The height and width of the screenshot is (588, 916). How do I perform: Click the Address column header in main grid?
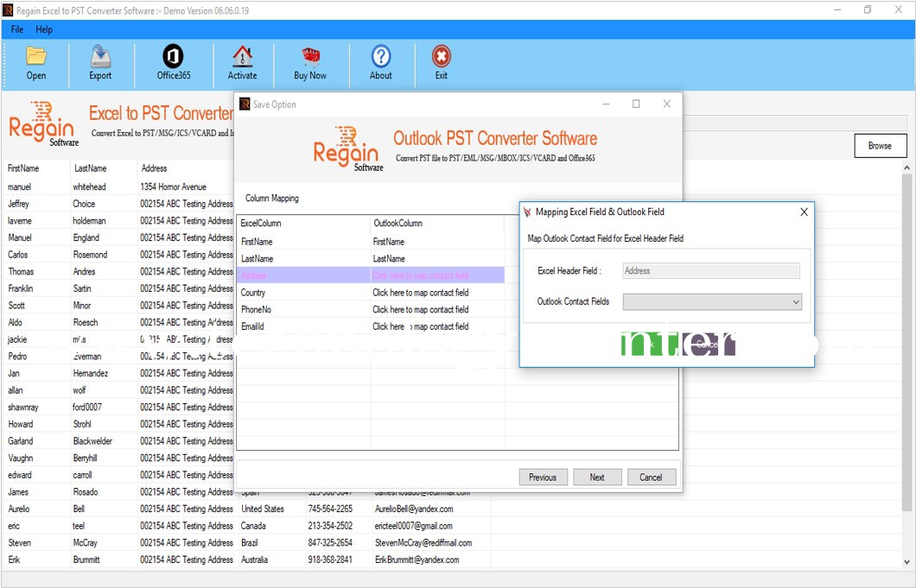[154, 168]
